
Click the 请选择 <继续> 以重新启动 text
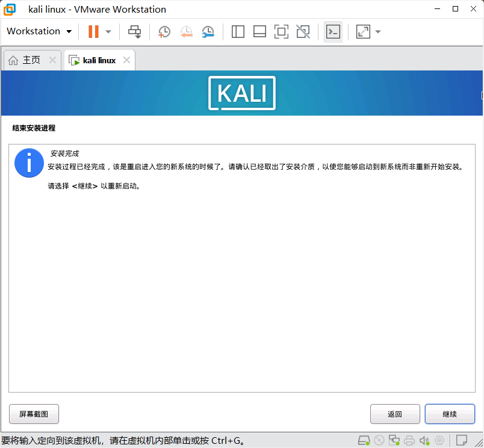point(94,186)
